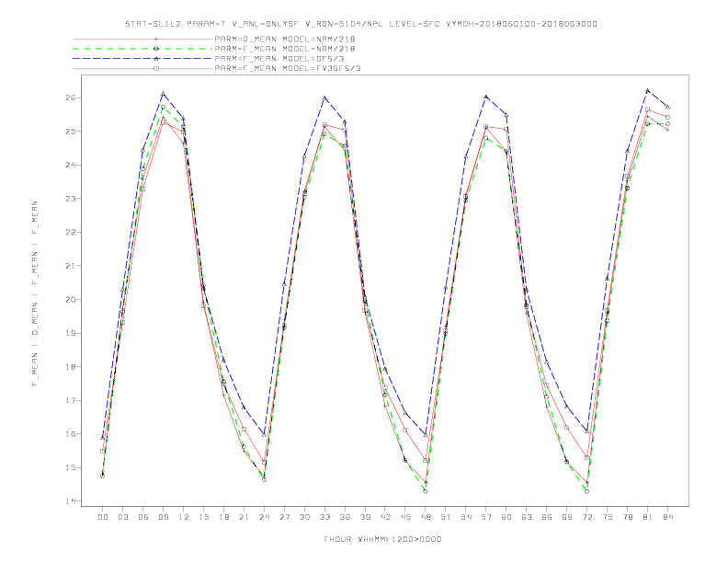Viewport: 728px width, 563px height.
Task: Click y-axis tick label 16
Action: point(71,434)
